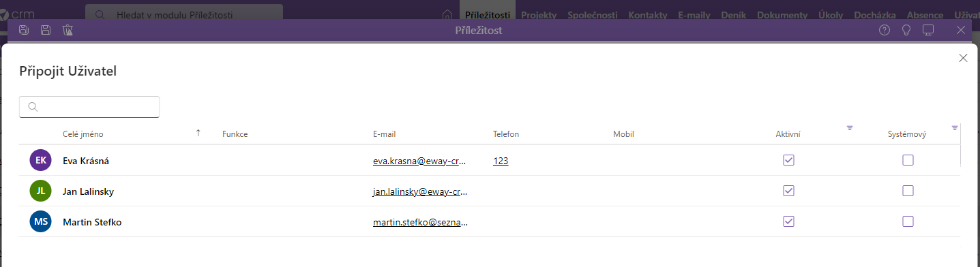The image size is (980, 267).
Task: Toggle Aktivní checkbox for Eva Krásná
Action: click(x=789, y=160)
